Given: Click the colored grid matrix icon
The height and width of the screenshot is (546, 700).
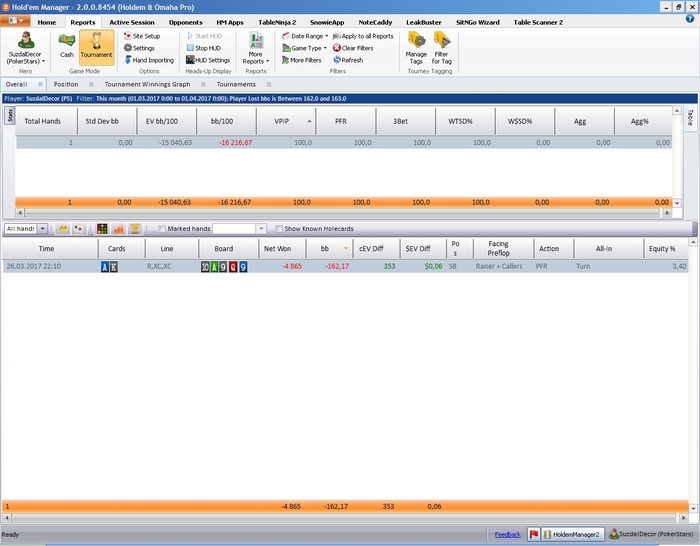Looking at the screenshot, I should [x=102, y=229].
